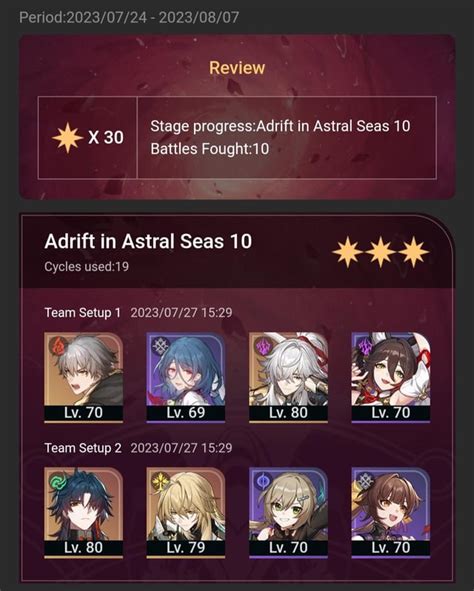Viewport: 474px width, 591px height.
Task: Select the white-haired Lv. 80 character portrait
Action: point(288,377)
